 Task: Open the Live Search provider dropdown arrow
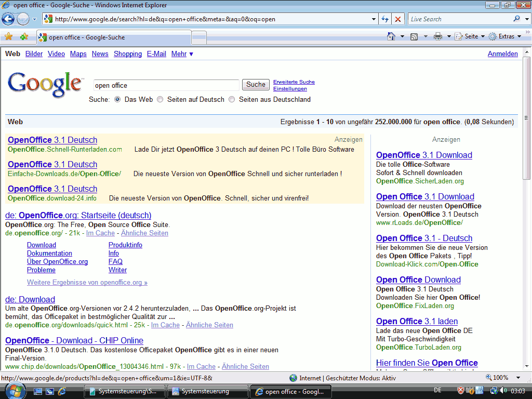527,19
